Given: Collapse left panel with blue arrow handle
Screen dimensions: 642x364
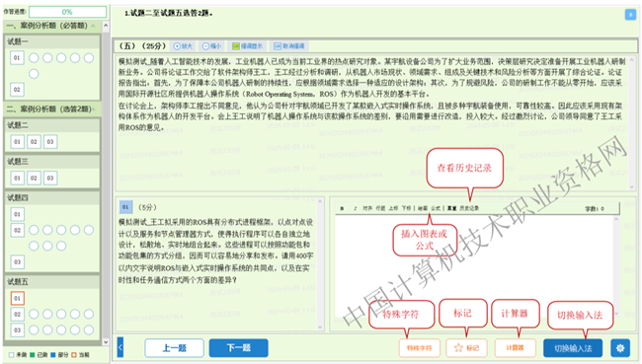Looking at the screenshot, I should coord(120,348).
